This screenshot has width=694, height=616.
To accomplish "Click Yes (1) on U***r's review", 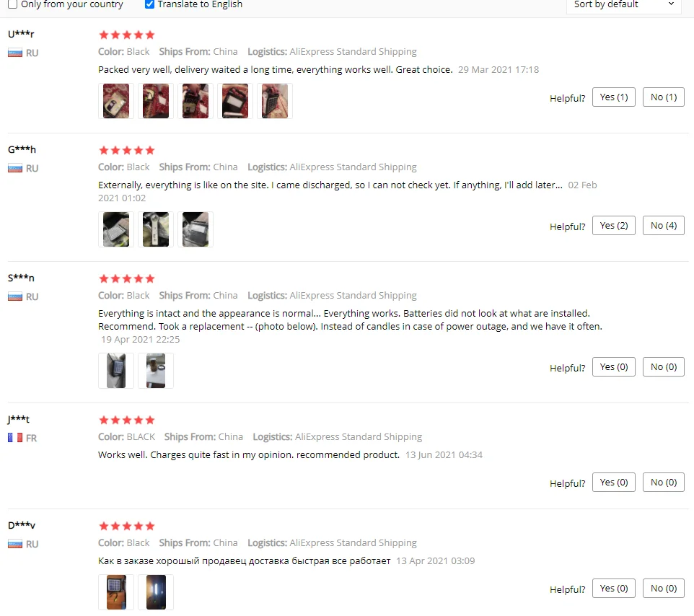I will 613,97.
